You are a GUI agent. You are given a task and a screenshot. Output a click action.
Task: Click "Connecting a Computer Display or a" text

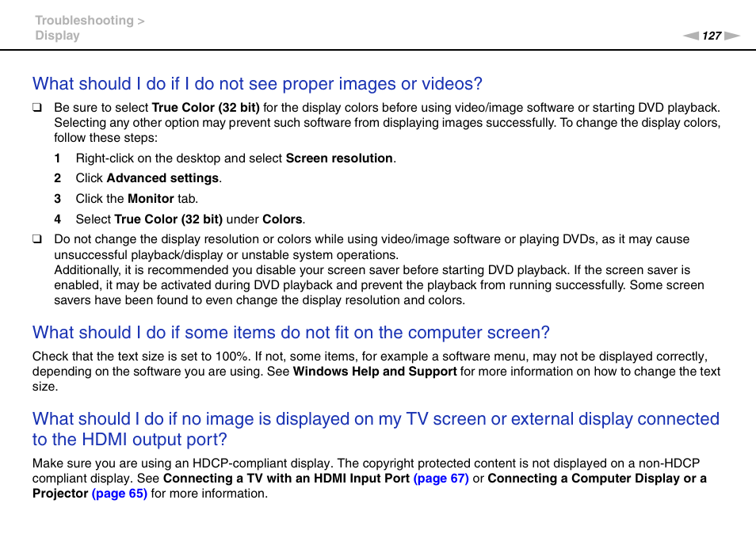coord(597,479)
